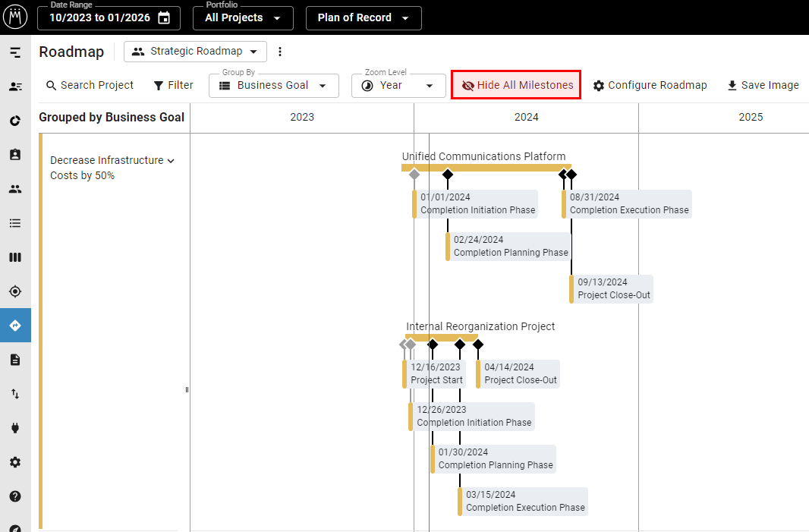Select the target goal icon in sidebar

(15, 291)
